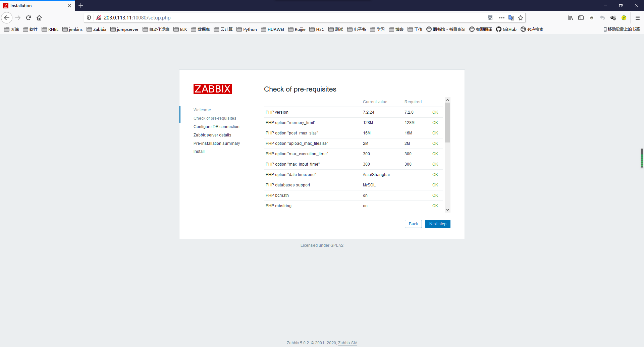644x347 pixels.
Task: Open the 系统 bookmark folder
Action: point(11,30)
